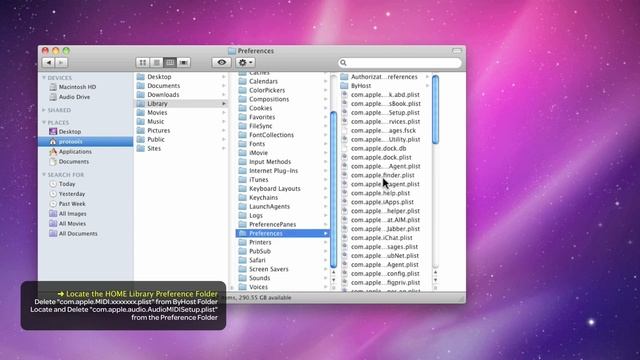The width and height of the screenshot is (640, 360).
Task: Go back with the left arrow button
Action: (49, 62)
